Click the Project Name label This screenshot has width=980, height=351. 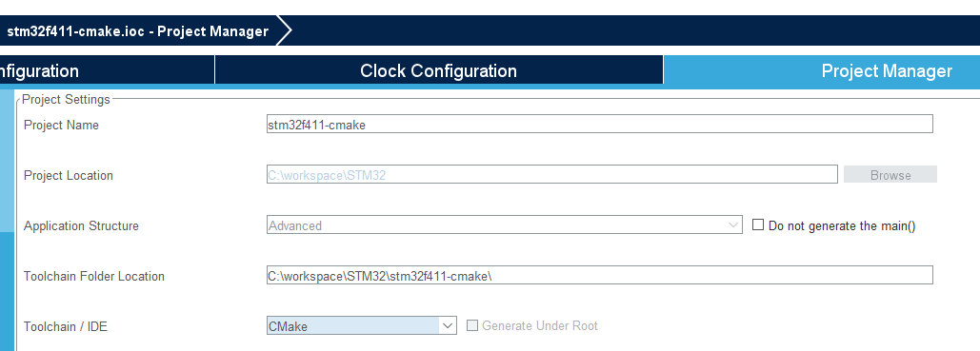pos(61,125)
